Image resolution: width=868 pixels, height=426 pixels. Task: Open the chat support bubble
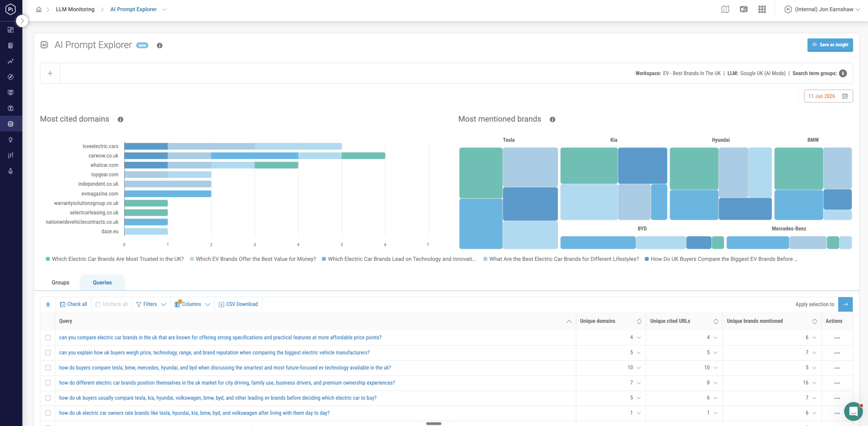(x=853, y=411)
